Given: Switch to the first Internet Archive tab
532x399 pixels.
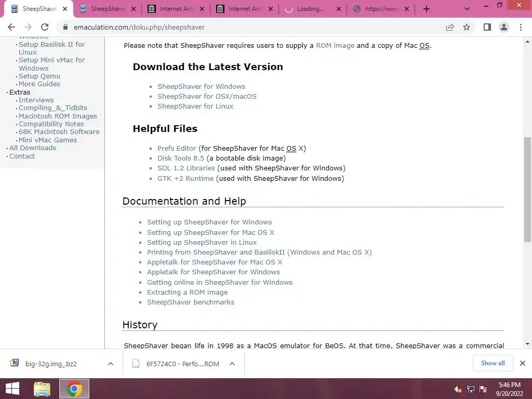Looking at the screenshot, I should pos(176,9).
